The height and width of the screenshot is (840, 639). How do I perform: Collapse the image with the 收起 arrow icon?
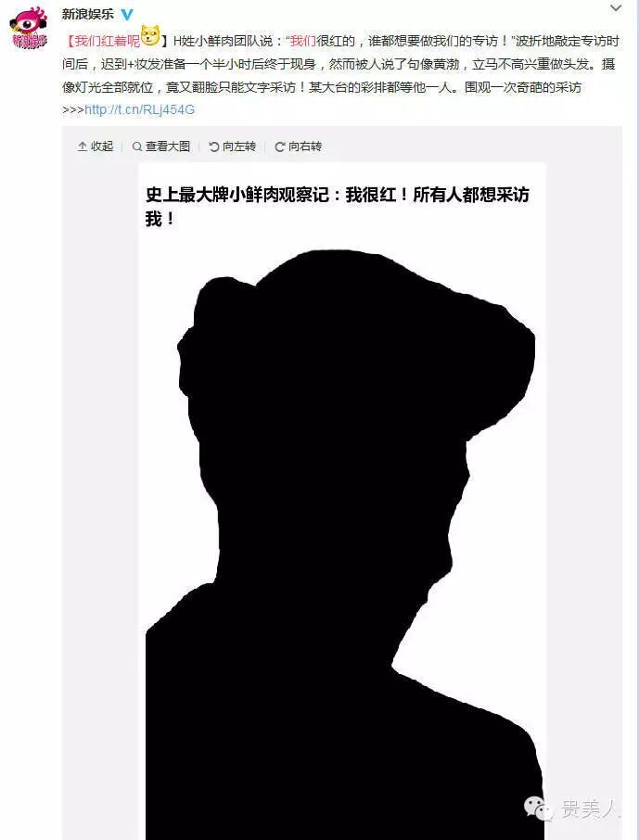(x=82, y=146)
